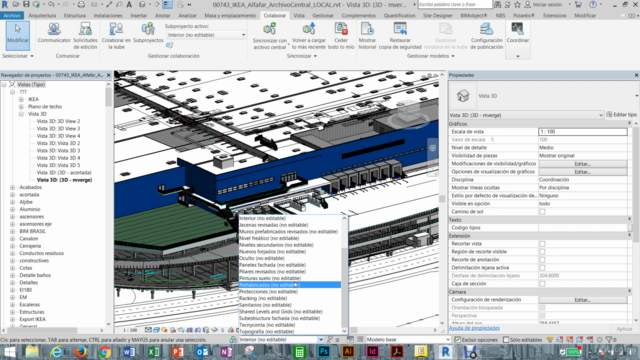Viewport: 640px width, 360px height.
Task: Click Restaurar copia de seguridad
Action: click(x=400, y=36)
